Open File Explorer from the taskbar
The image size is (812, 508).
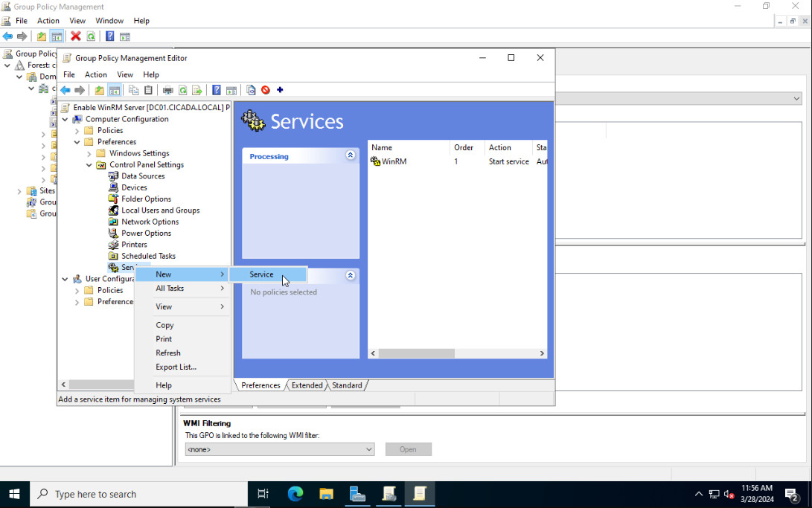tap(326, 494)
